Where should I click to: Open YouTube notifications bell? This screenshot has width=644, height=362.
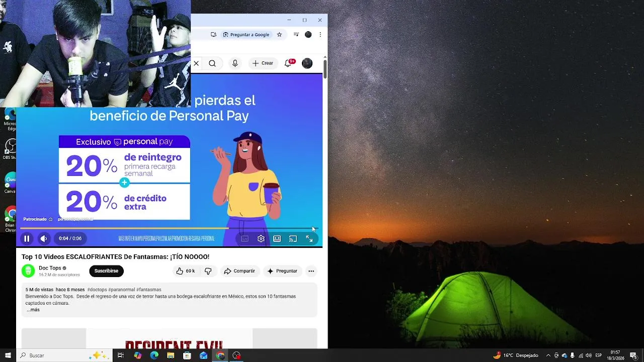288,63
